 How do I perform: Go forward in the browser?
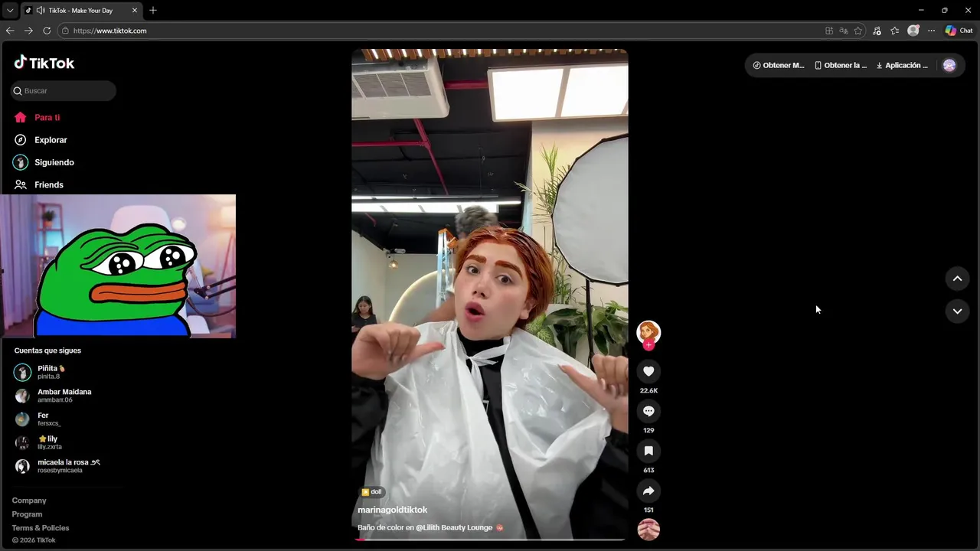point(28,31)
